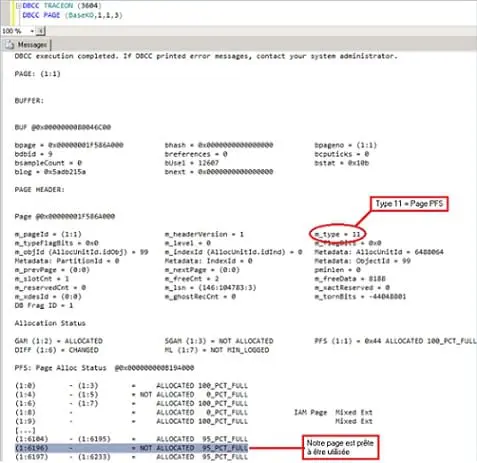The image size is (477, 463).
Task: Select the highlighted (1:6196) NOT ALLOCATED row
Action: 131,448
